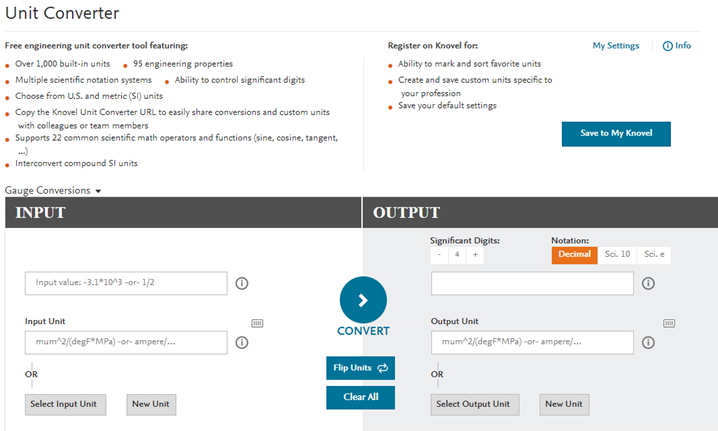This screenshot has height=431, width=718.
Task: Switch notation to Sci. e
Action: (x=654, y=255)
